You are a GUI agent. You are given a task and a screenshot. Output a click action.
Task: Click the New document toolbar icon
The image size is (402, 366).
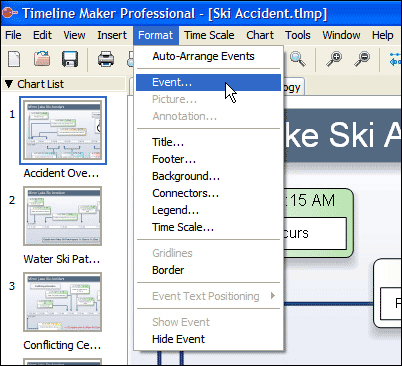tap(14, 59)
